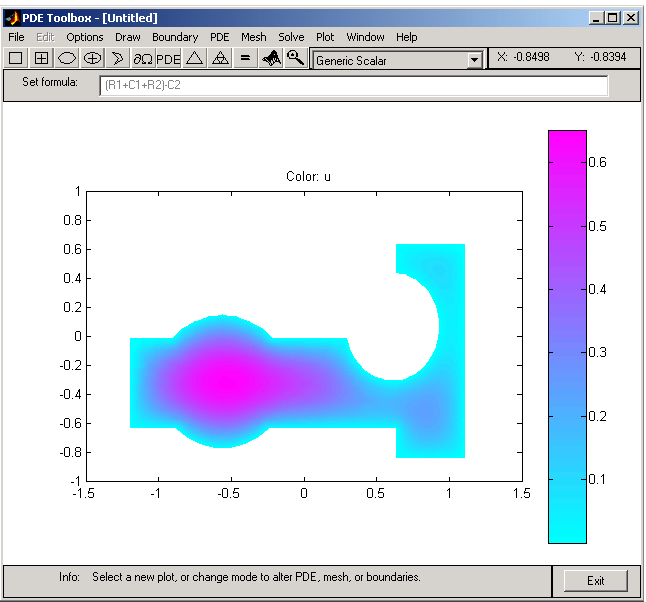Initialize the triangular mesh
646x602 pixels.
pyautogui.click(x=194, y=58)
